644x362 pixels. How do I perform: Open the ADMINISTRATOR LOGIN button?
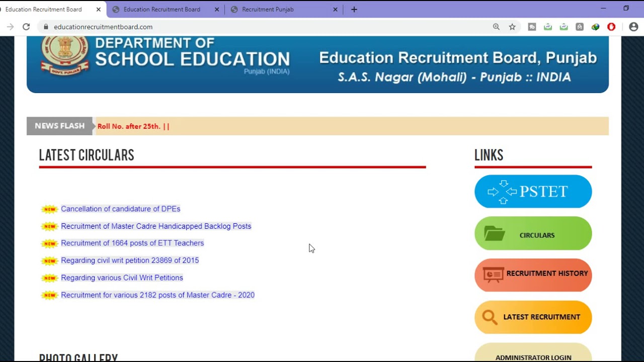click(533, 352)
